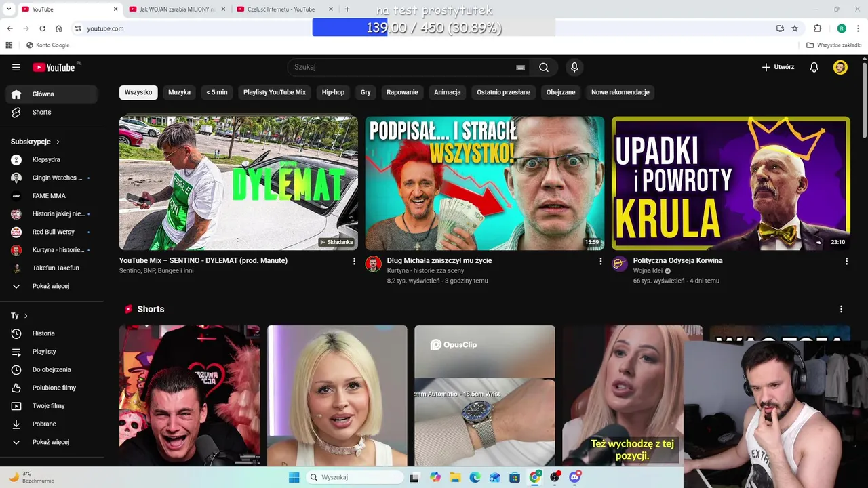Open the OpusClip watch Short thumbnail
Screen dimensions: 868x488
(x=485, y=396)
